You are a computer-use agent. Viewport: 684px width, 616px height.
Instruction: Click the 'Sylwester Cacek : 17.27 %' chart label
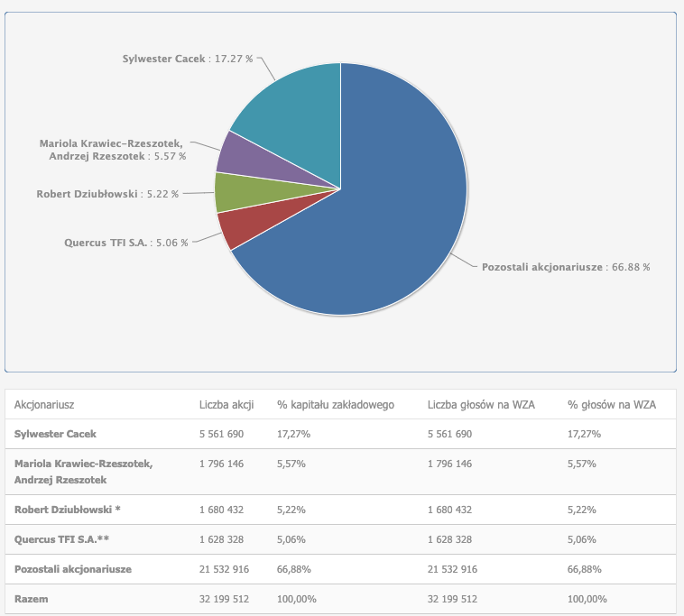point(188,59)
